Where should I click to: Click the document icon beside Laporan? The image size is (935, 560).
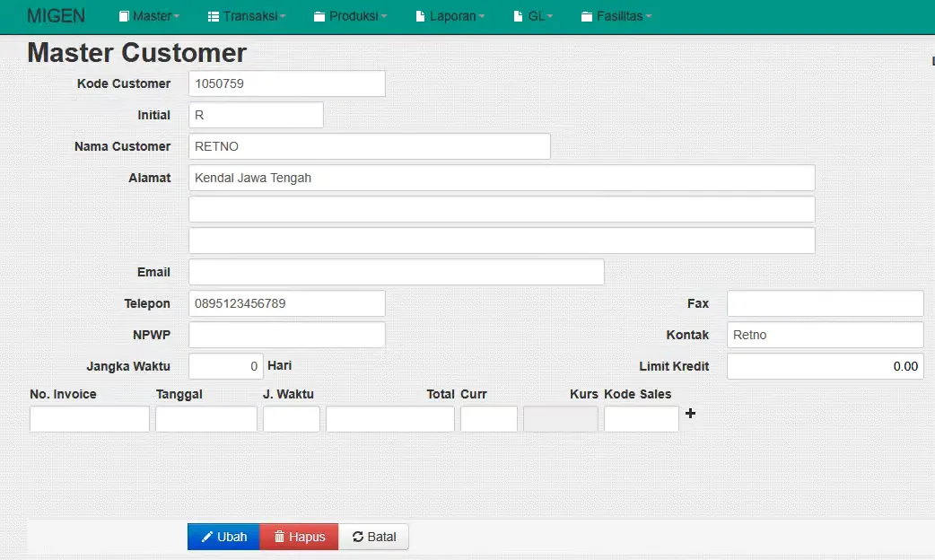(x=420, y=16)
